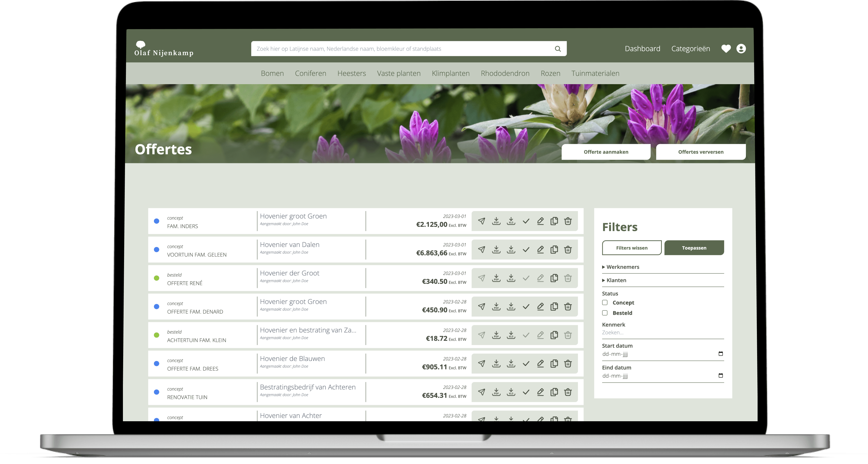Delete the VOORTUIN FAM. GELEEN quote
The height and width of the screenshot is (464, 868).
tap(568, 250)
